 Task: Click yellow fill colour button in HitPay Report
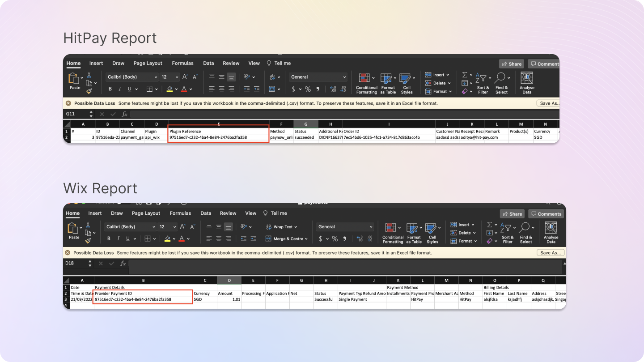click(x=169, y=89)
